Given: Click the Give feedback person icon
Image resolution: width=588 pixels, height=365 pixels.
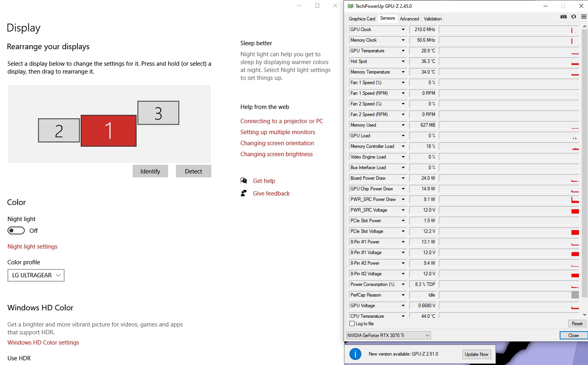Looking at the screenshot, I should [244, 193].
